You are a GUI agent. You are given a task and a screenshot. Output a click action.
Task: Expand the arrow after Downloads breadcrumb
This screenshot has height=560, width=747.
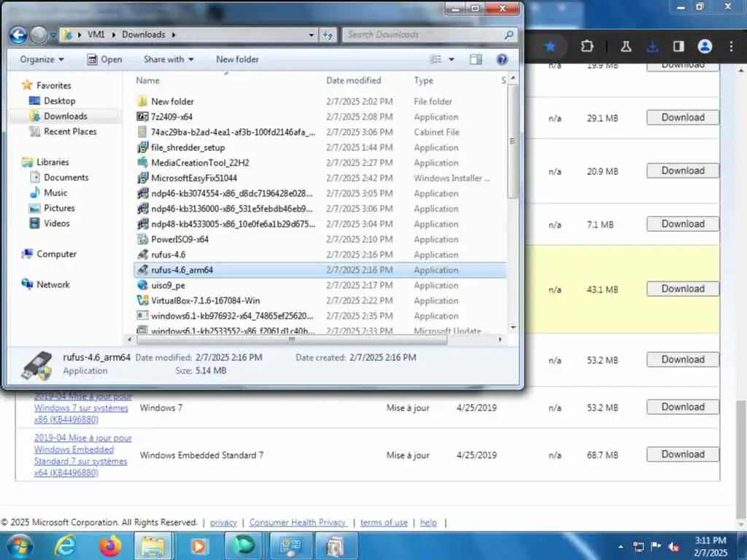(174, 35)
